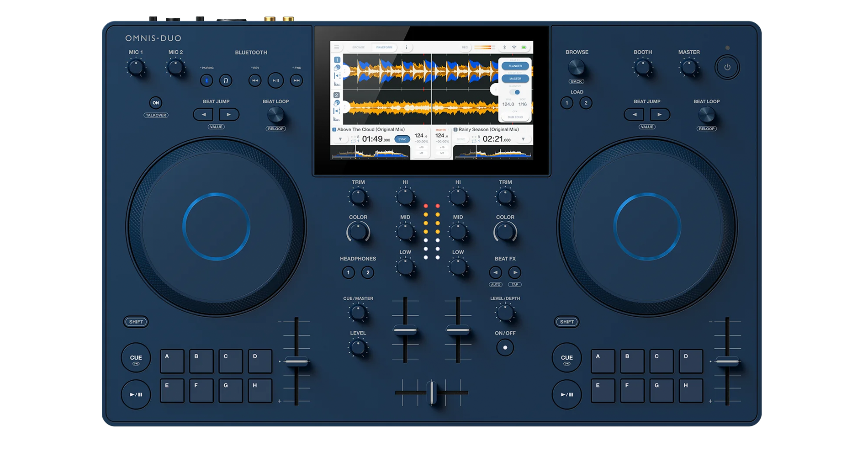Switch to the WAVEFORM tab

(x=384, y=47)
